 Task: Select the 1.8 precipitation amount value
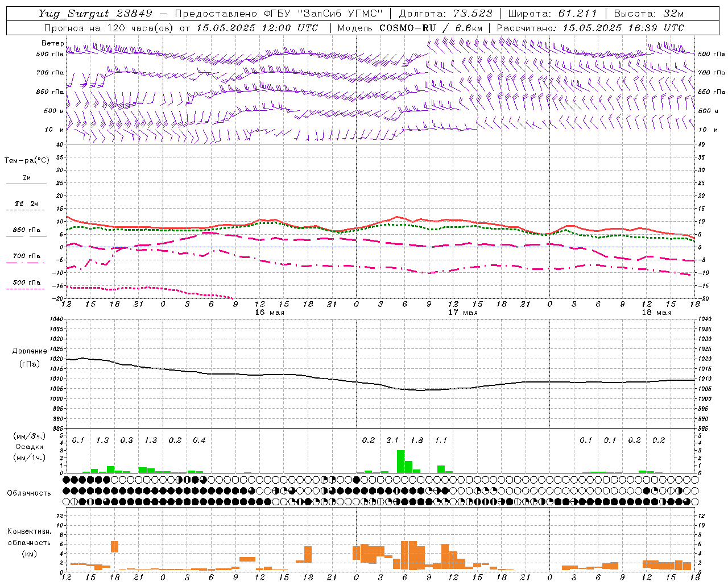[417, 440]
